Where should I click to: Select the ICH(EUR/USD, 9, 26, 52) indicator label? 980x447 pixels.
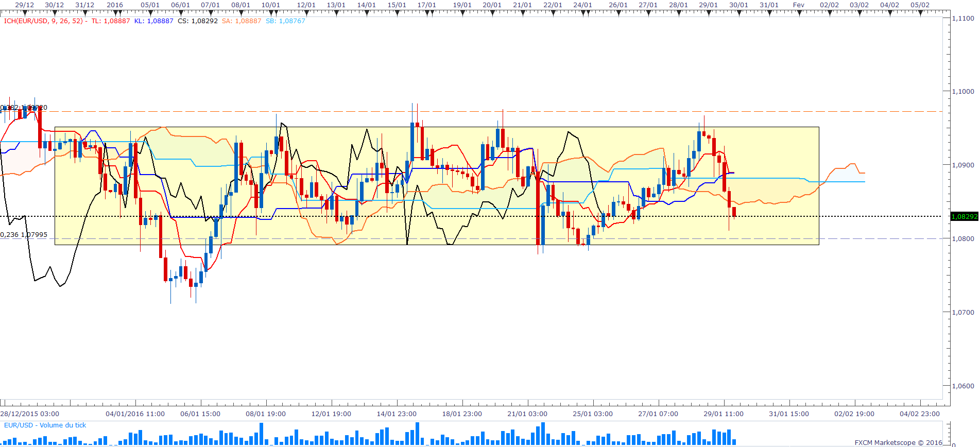pos(43,21)
